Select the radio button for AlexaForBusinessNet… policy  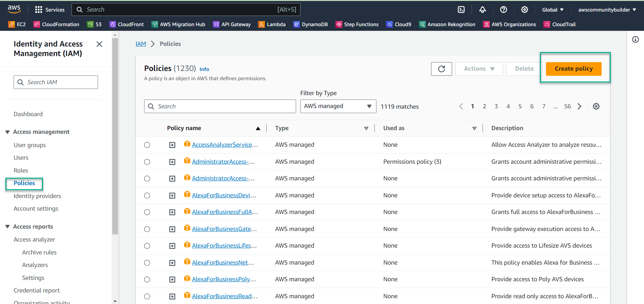point(147,263)
